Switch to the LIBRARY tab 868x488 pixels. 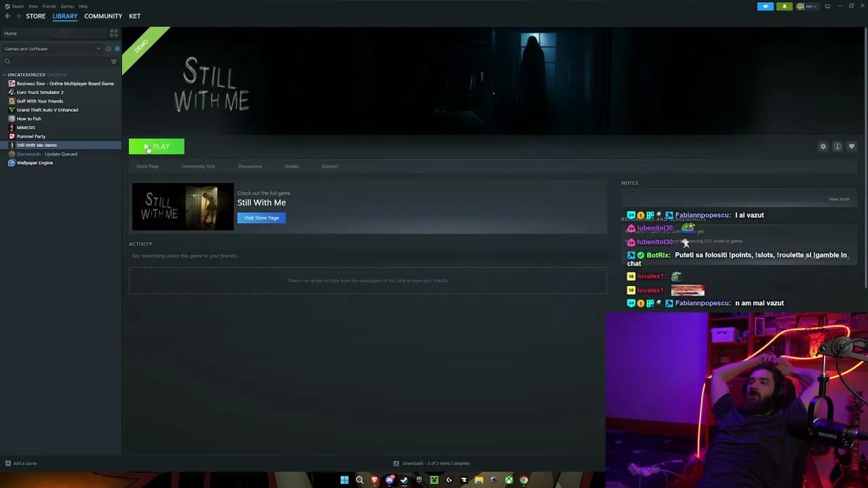point(65,16)
